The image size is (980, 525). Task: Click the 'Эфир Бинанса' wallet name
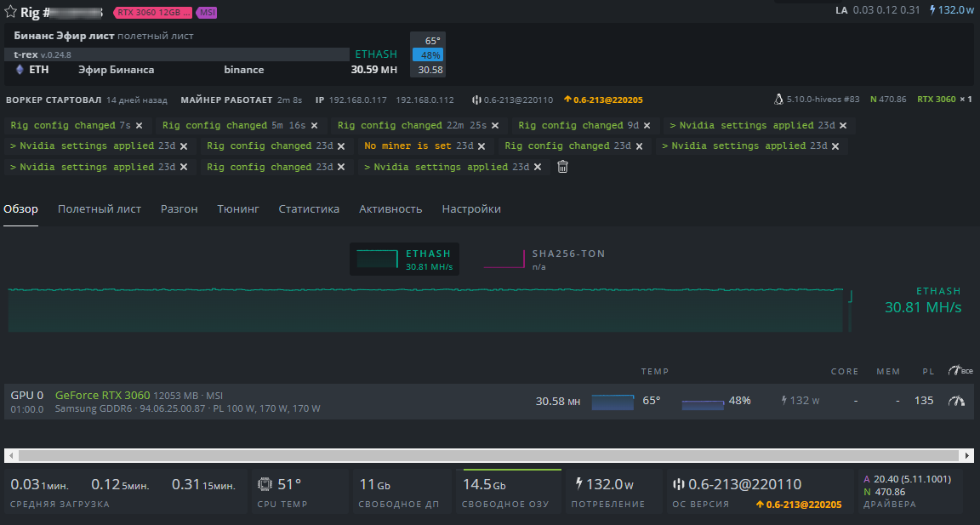click(117, 70)
